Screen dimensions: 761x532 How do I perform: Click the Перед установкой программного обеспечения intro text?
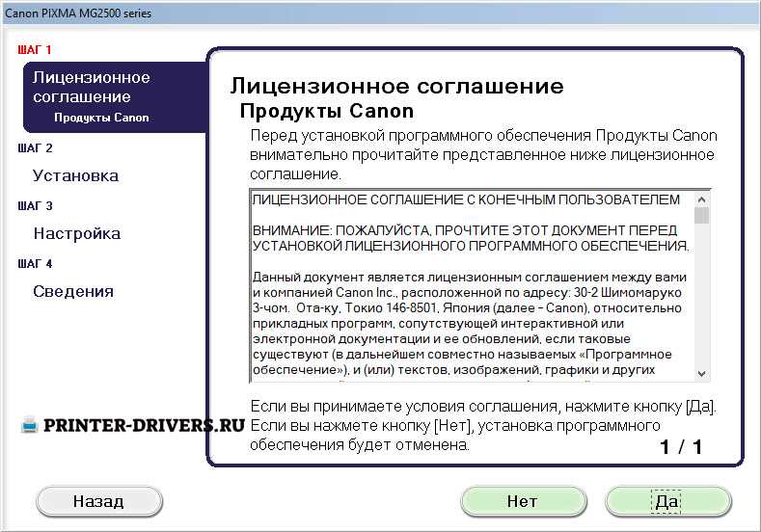(483, 155)
